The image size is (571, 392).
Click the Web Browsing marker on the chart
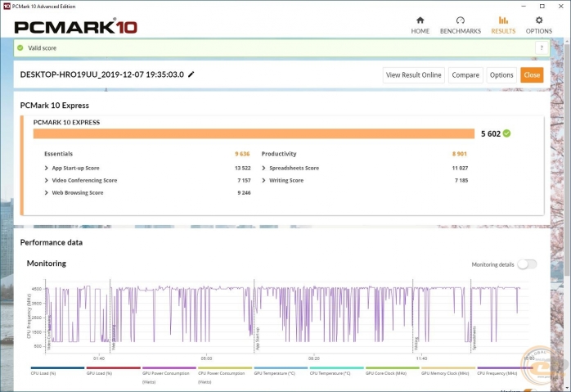pos(113,337)
